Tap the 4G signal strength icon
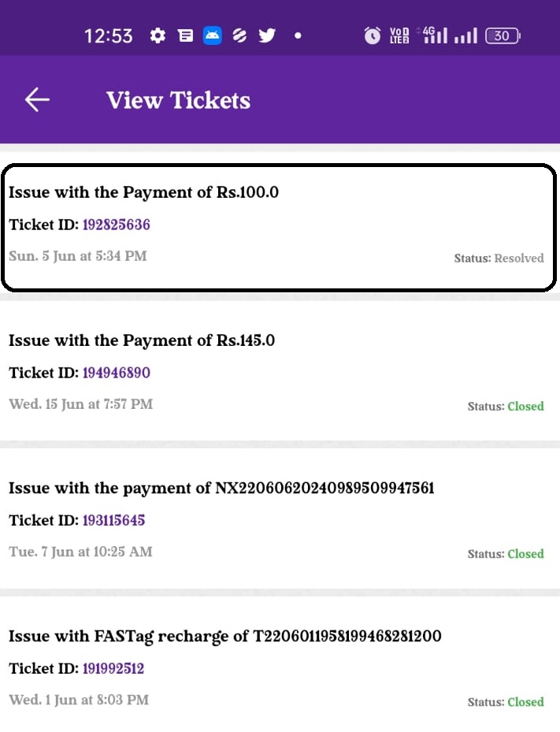This screenshot has width=560, height=732. pos(435,35)
